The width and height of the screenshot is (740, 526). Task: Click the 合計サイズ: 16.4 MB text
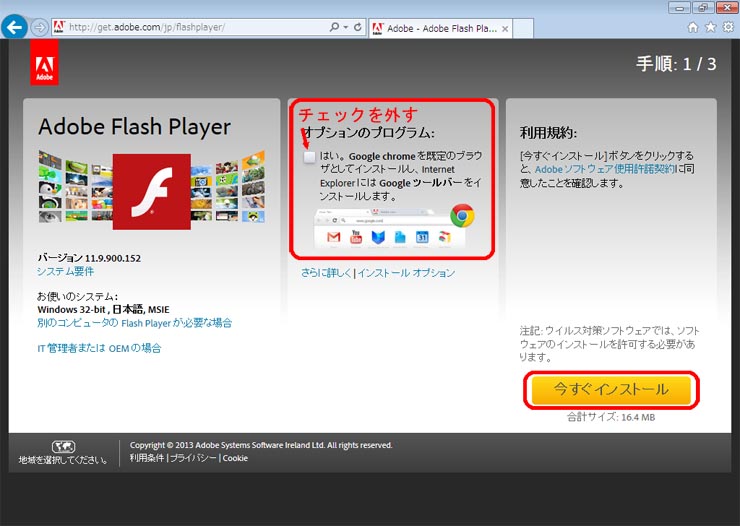coord(611,417)
